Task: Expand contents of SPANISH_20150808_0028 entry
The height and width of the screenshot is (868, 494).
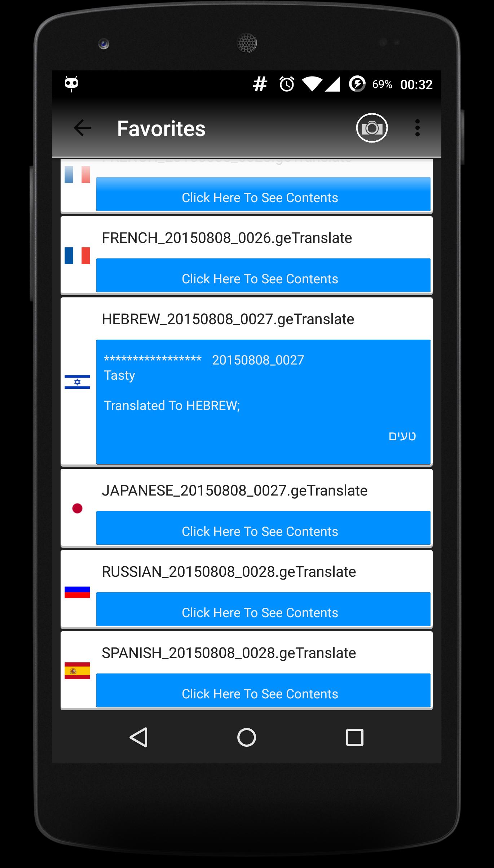Action: [263, 690]
